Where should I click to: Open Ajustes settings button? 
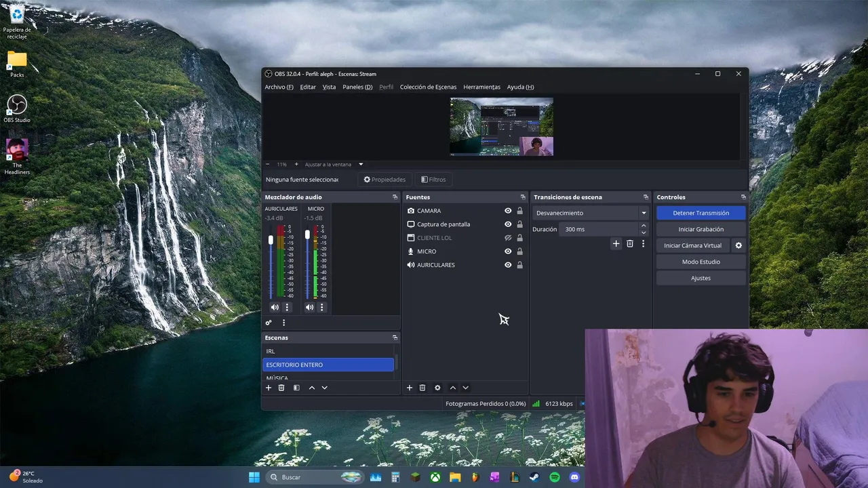pos(701,278)
